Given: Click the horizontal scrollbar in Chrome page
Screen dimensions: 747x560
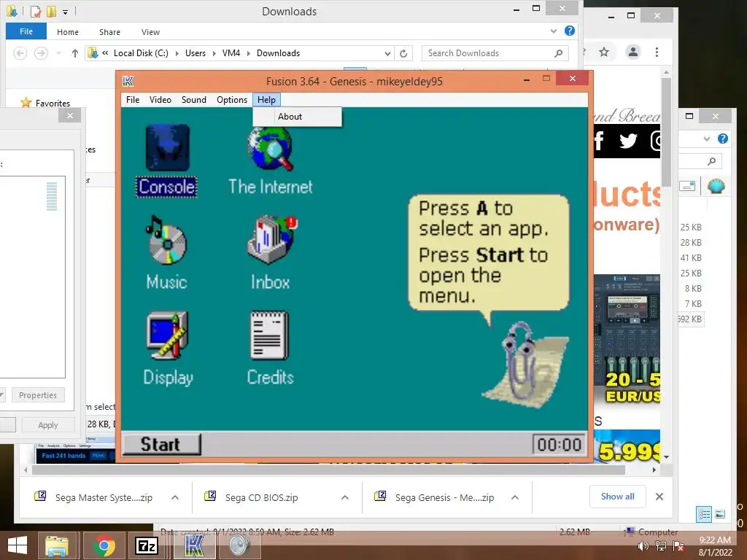Looking at the screenshot, I should tap(329, 470).
